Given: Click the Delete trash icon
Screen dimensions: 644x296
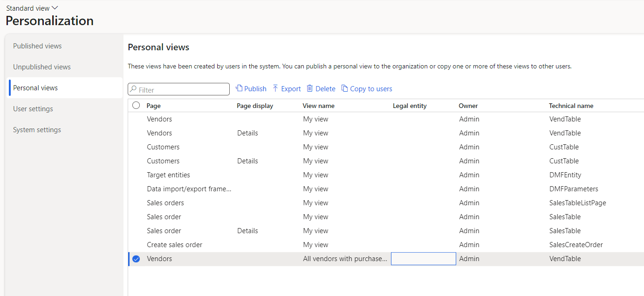Looking at the screenshot, I should [x=310, y=88].
